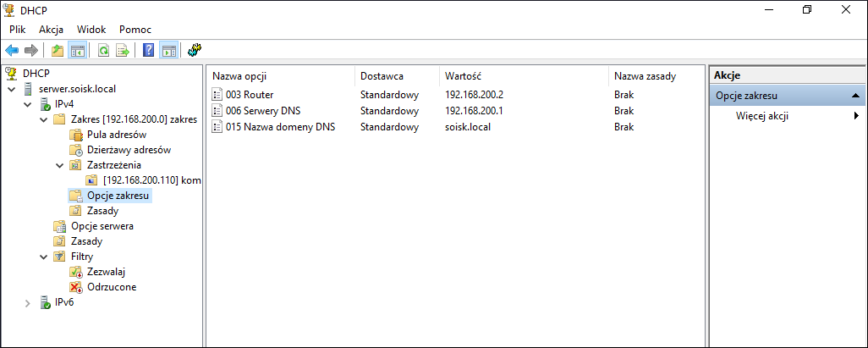Click the Export List toolbar icon
The image size is (868, 348).
123,51
